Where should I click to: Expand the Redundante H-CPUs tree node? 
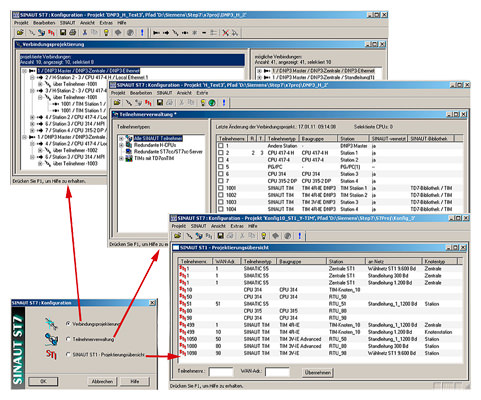pos(121,145)
